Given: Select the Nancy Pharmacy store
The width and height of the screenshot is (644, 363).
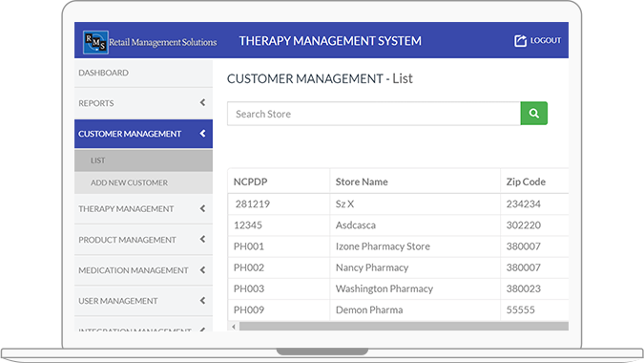Looking at the screenshot, I should click(x=372, y=267).
